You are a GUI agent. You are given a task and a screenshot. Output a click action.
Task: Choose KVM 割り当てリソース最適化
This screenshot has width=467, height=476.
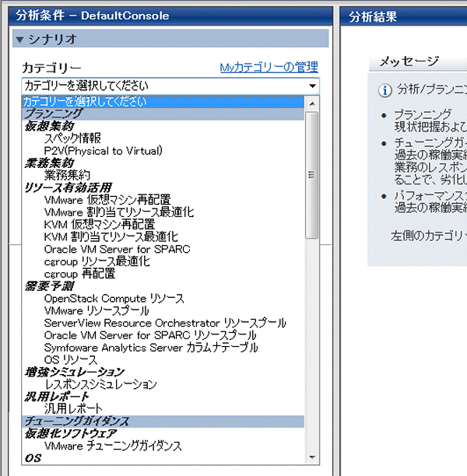[x=111, y=236]
